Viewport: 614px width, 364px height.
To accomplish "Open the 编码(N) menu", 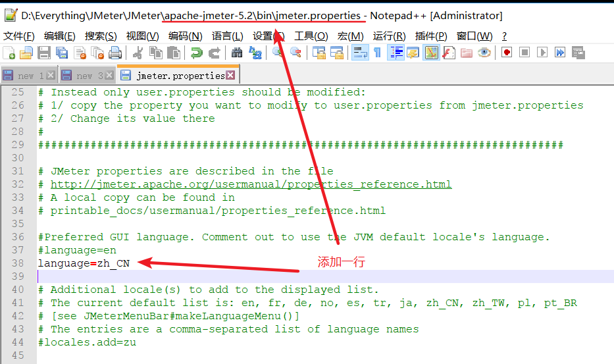I will (x=185, y=36).
